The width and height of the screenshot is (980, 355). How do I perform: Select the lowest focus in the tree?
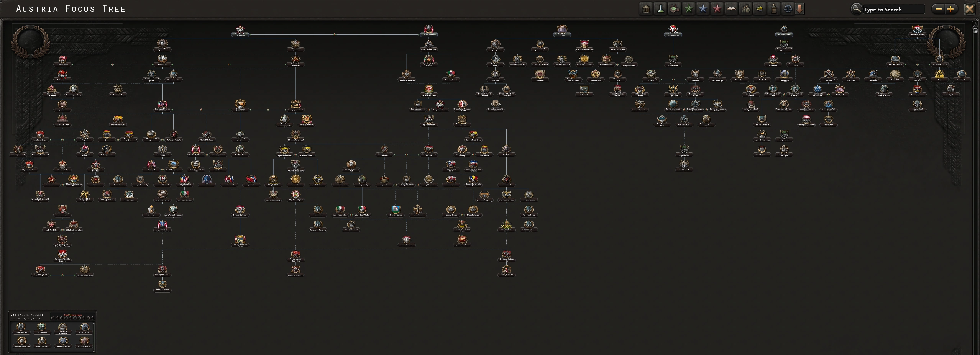pos(163,286)
